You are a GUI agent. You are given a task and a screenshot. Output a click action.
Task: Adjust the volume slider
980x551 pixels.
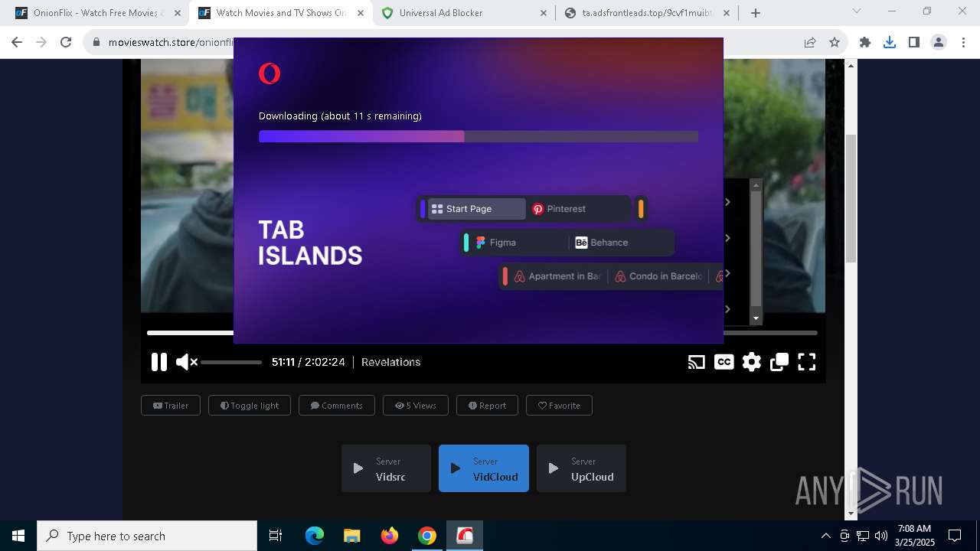click(231, 362)
